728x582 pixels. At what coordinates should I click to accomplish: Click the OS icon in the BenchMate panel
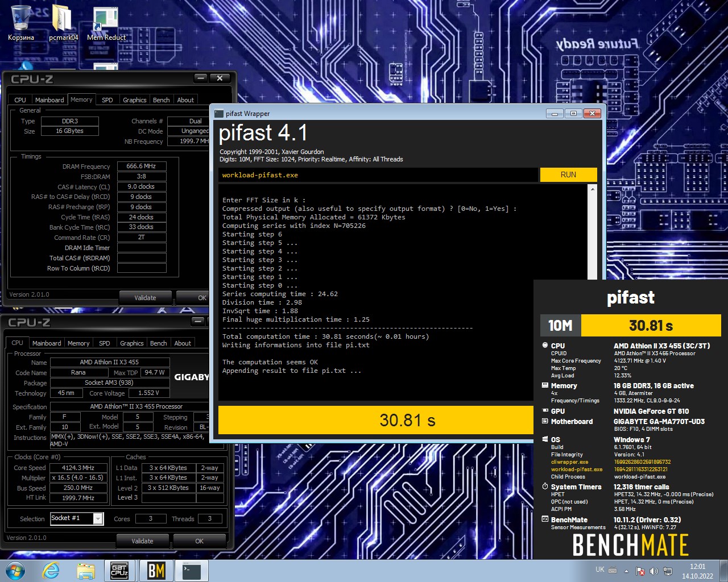545,439
